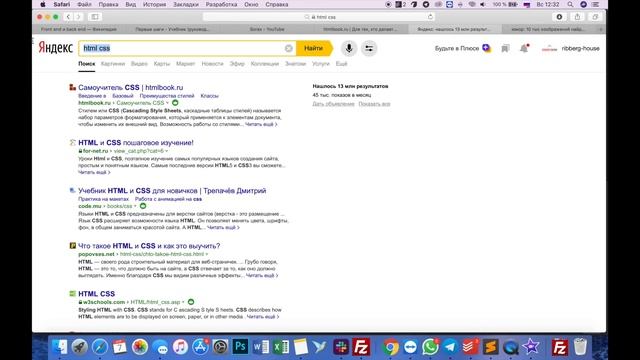Expand dropdown arrow after code.mu books/css

[135, 206]
